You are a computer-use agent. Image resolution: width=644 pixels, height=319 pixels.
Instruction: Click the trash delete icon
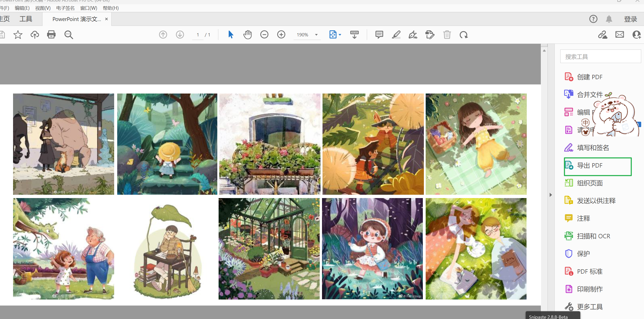coord(447,35)
